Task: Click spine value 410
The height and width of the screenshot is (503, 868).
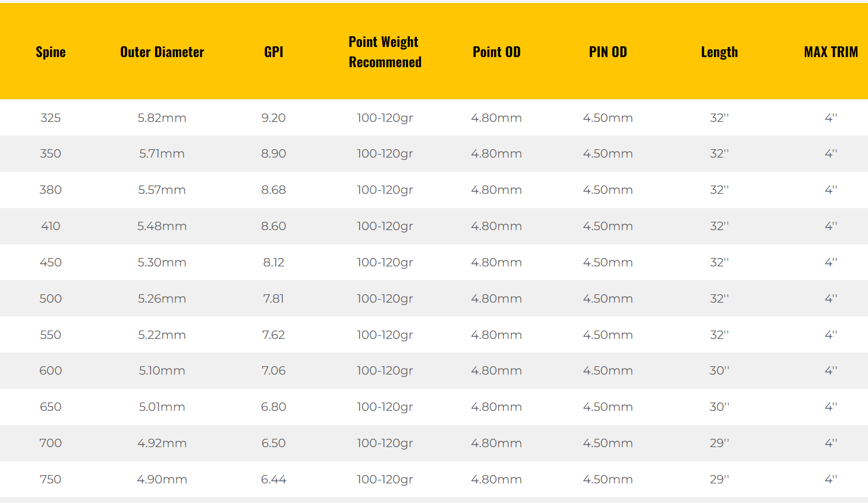Action: tap(51, 227)
